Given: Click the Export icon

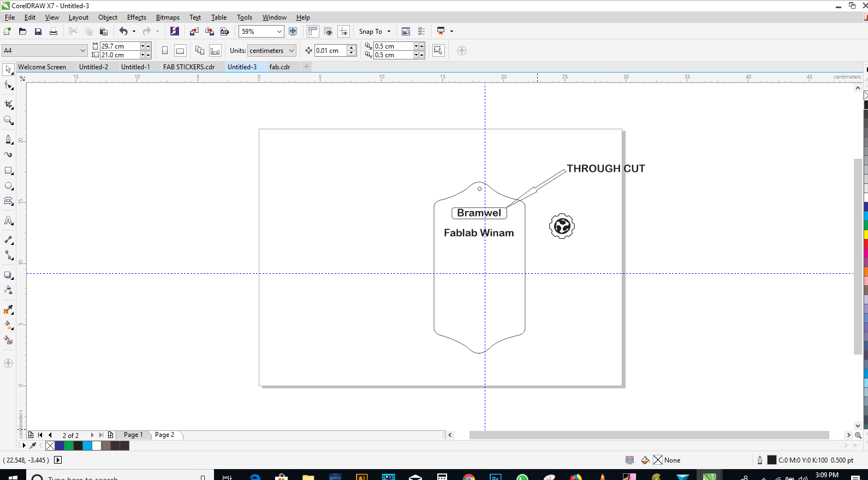Looking at the screenshot, I should [209, 32].
